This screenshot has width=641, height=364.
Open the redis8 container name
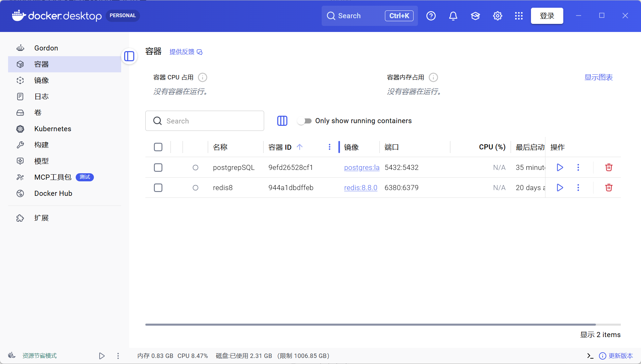(223, 188)
